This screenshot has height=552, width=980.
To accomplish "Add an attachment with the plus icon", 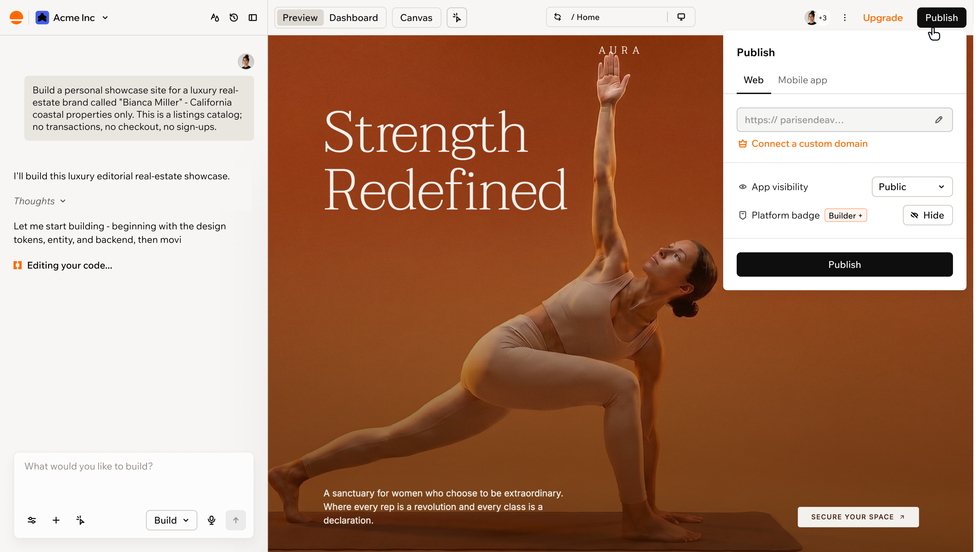I will point(56,520).
